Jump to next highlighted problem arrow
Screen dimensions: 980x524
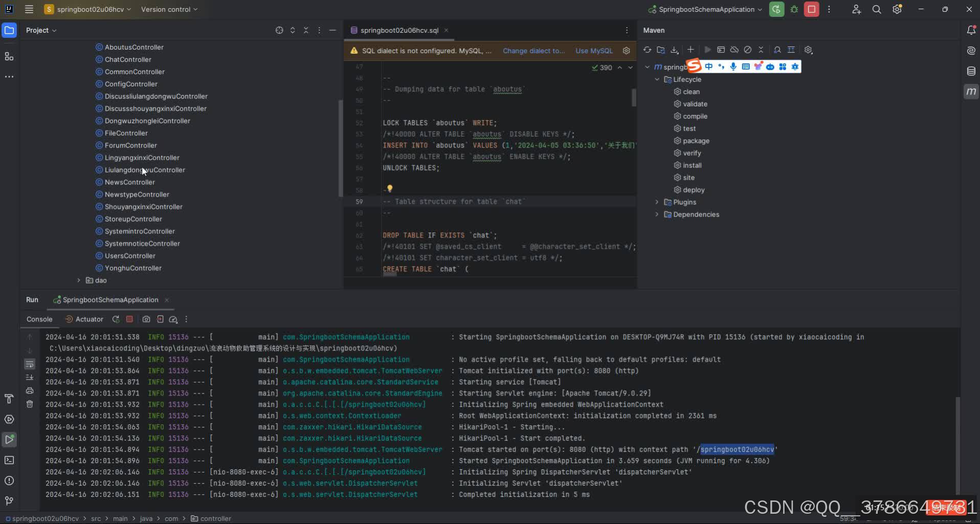[631, 68]
